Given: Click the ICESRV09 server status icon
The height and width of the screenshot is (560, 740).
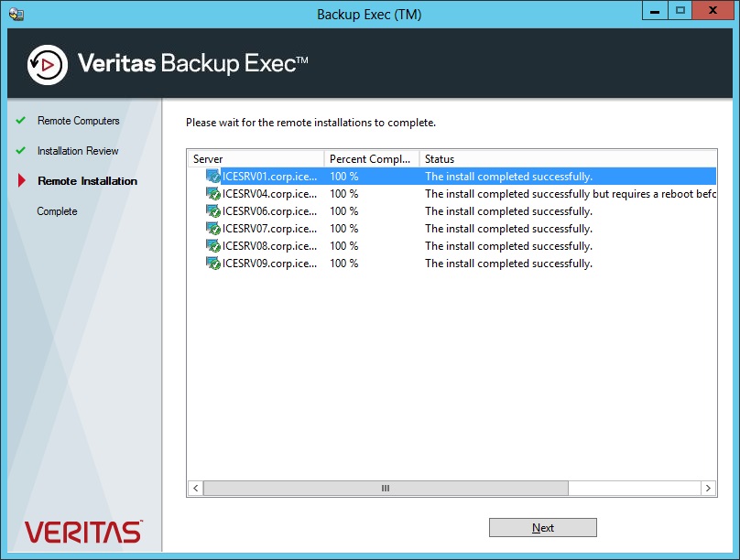Looking at the screenshot, I should click(x=213, y=264).
